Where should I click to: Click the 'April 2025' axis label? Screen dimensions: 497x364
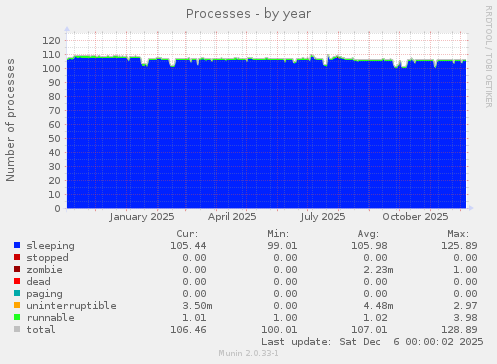pyautogui.click(x=232, y=217)
